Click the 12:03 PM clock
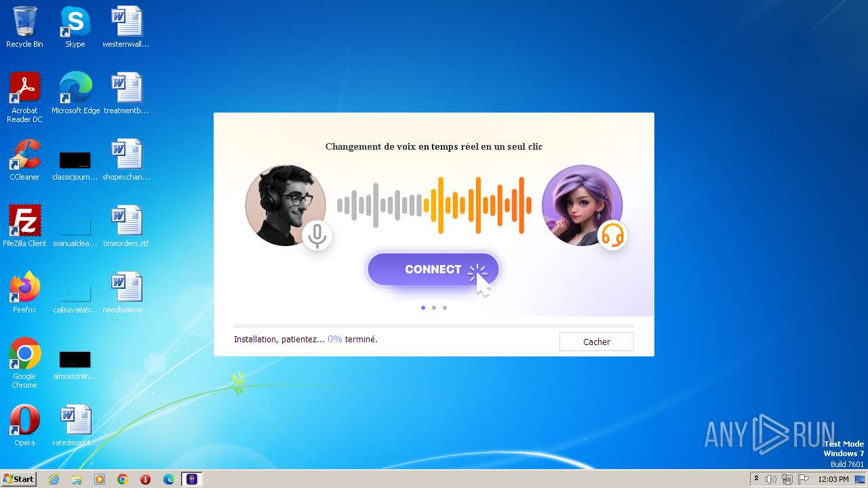 [x=833, y=479]
